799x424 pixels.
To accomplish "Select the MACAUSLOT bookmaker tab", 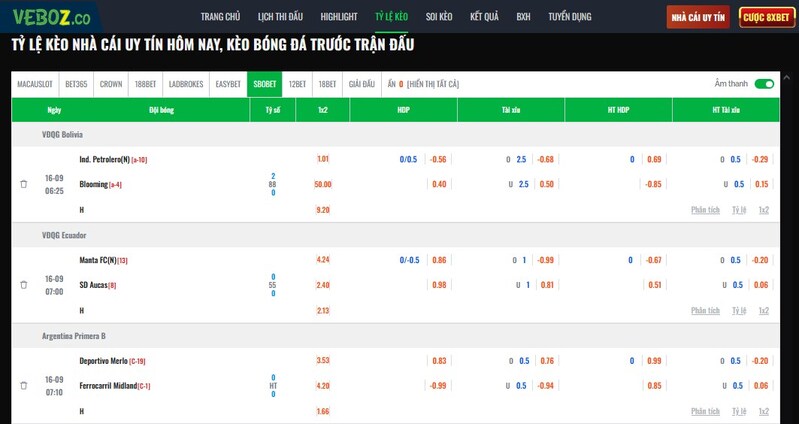I will click(35, 84).
